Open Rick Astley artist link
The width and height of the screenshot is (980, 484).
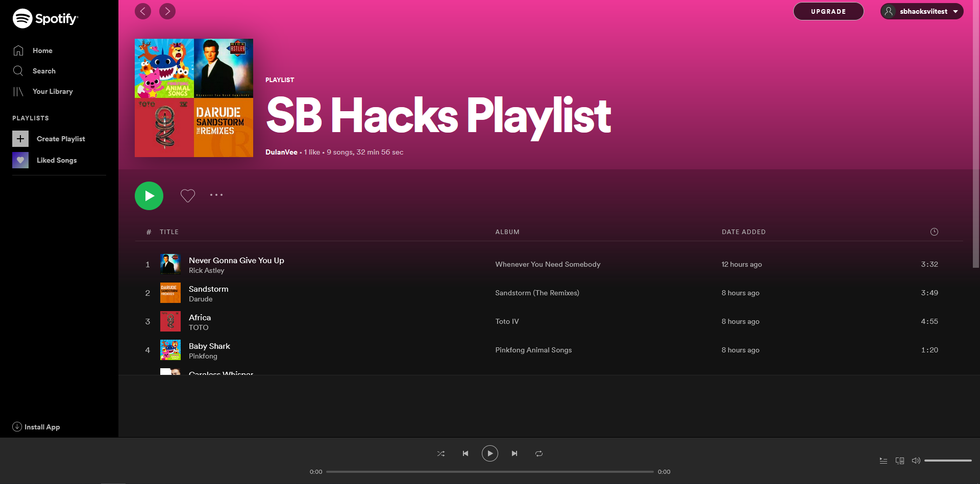point(206,270)
